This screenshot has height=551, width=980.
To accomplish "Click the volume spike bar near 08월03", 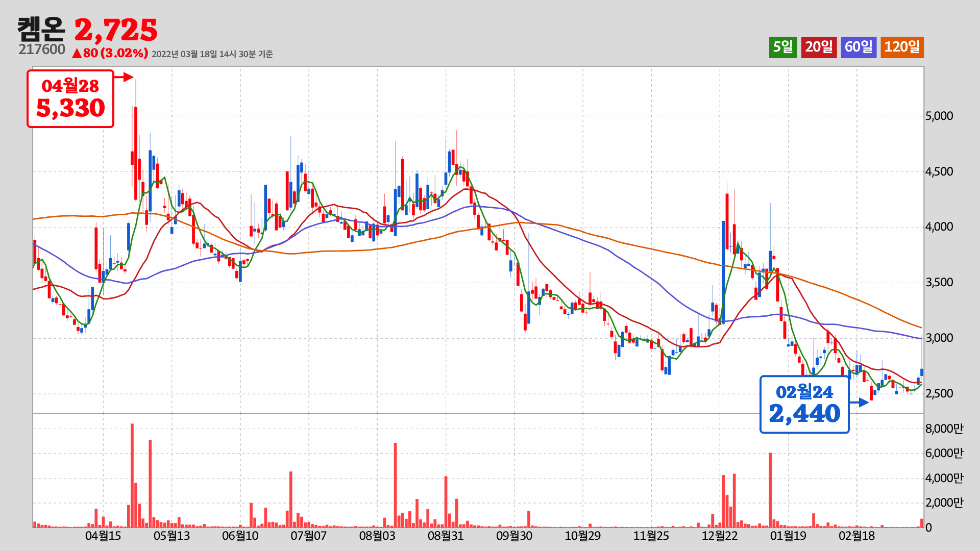I will coord(396,485).
